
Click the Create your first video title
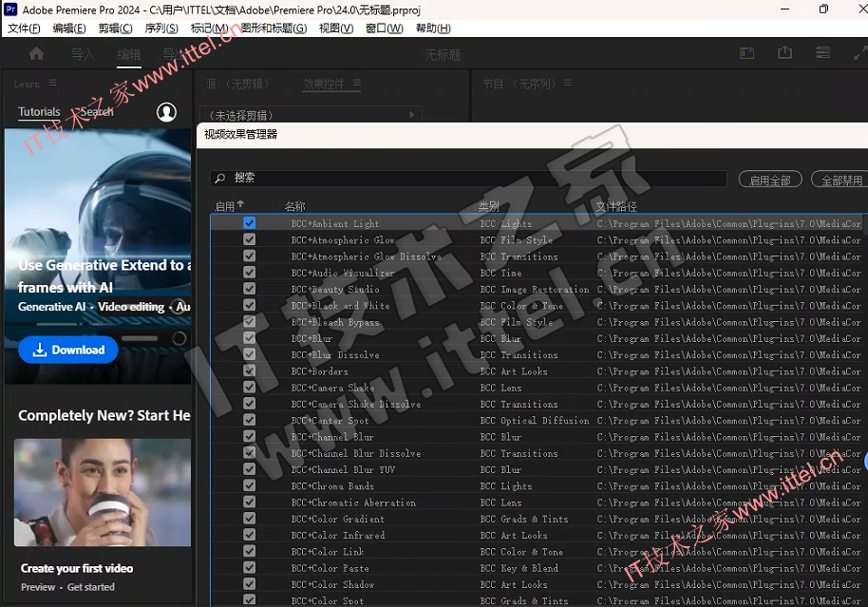coord(76,568)
